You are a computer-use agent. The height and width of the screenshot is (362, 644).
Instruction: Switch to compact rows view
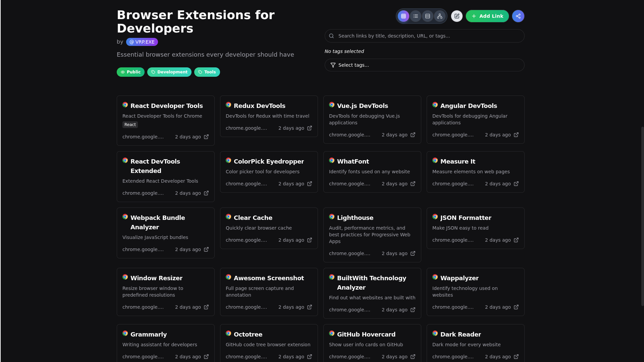[428, 16]
